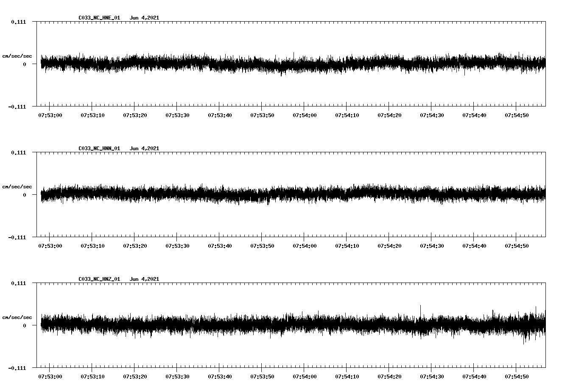Viewport: 576px width, 392px height.
Task: Click the 07:53:20 time label under HNN plot
Action: (135, 246)
